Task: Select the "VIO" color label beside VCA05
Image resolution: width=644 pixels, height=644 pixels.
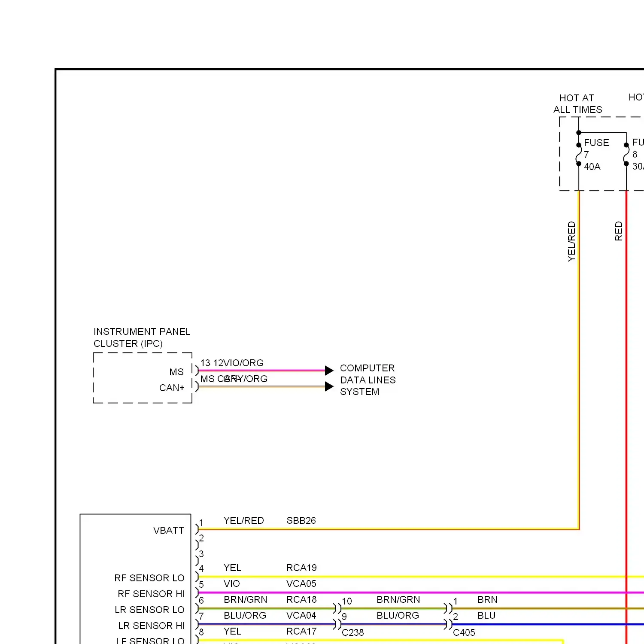Action: [x=232, y=583]
